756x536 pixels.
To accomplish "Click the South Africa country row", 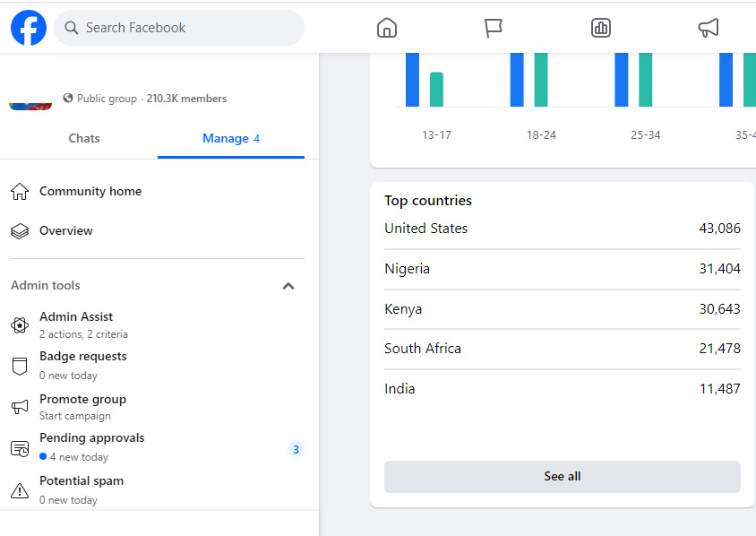I will 563,349.
